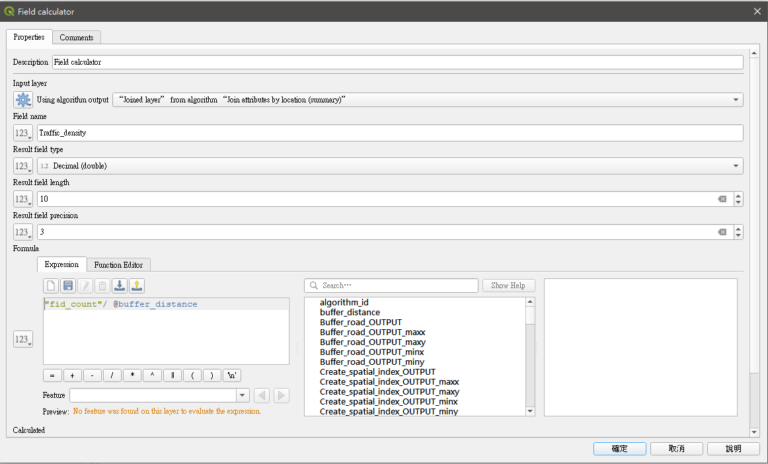Click the new expression file icon
768x464 pixels.
(52, 286)
